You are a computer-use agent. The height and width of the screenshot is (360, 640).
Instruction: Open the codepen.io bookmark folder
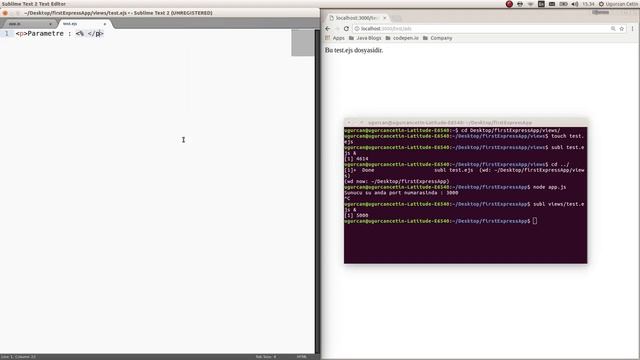point(402,38)
